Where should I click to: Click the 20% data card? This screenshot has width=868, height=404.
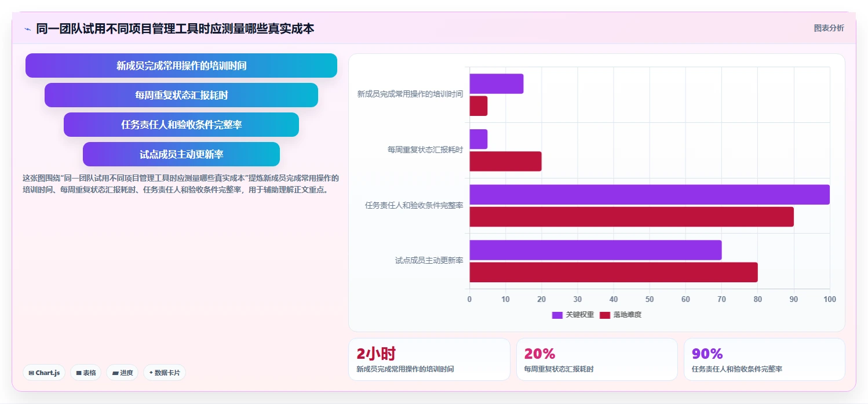597,359
